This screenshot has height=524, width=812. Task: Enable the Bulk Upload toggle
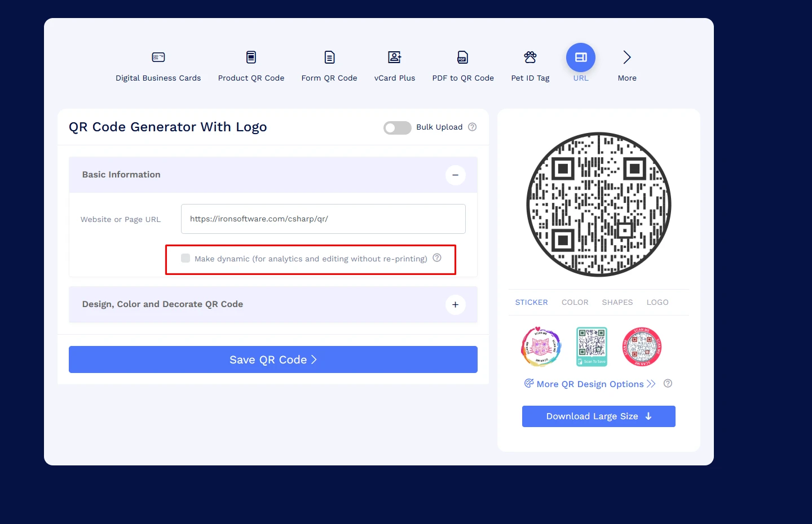pos(398,128)
